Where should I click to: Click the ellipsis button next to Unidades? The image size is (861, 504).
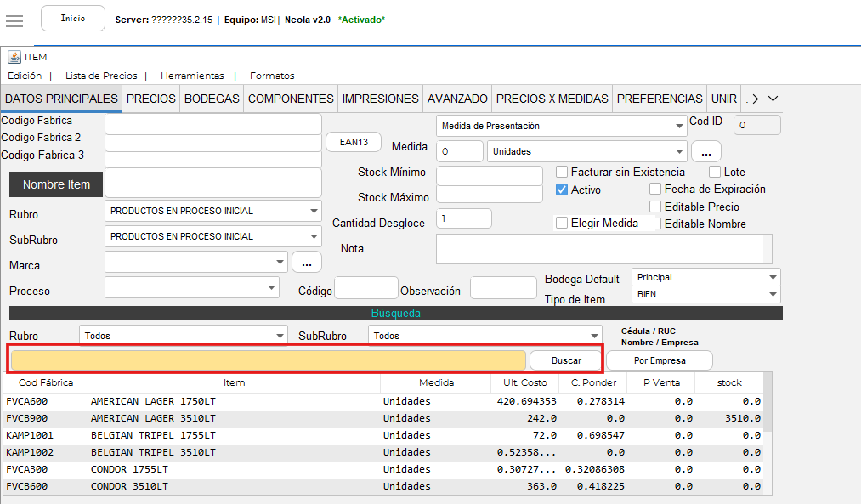(705, 152)
